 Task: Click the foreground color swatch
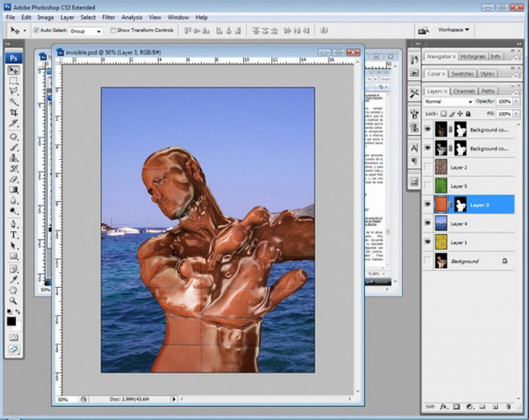coord(11,321)
